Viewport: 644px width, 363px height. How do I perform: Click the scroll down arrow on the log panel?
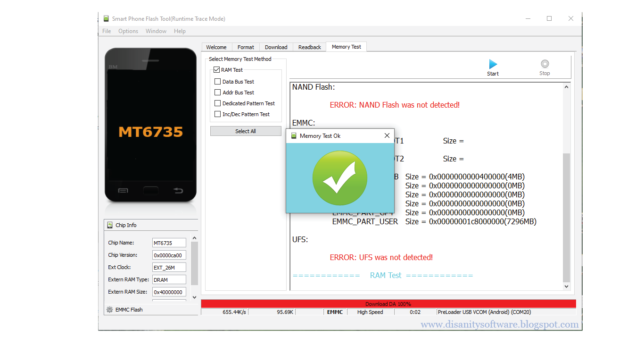point(566,286)
